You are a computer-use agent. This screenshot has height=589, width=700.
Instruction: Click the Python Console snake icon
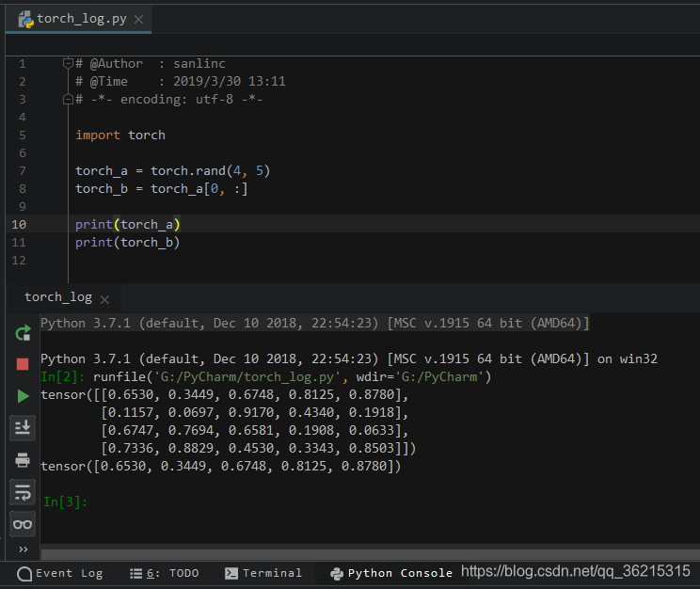coord(337,574)
